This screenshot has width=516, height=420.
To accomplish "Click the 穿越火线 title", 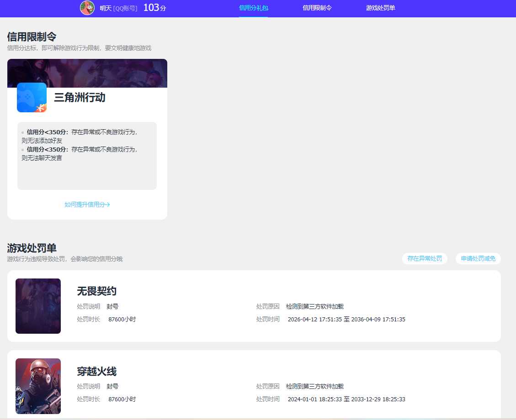I will click(x=97, y=371).
